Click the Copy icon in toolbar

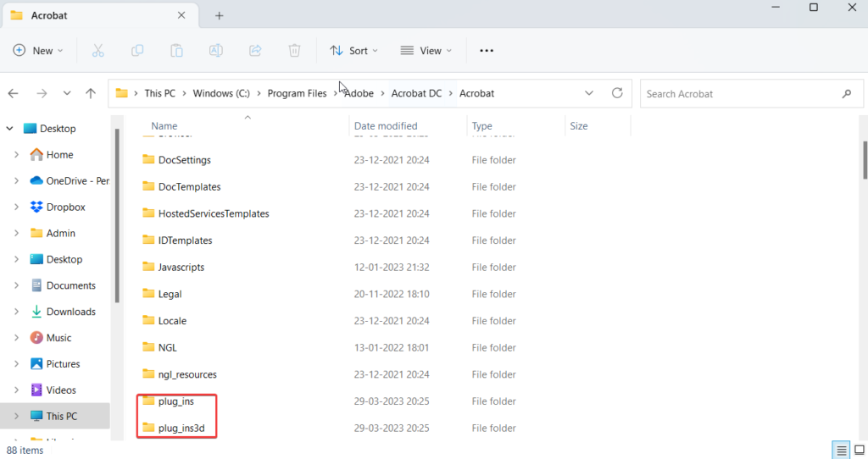[x=137, y=51]
